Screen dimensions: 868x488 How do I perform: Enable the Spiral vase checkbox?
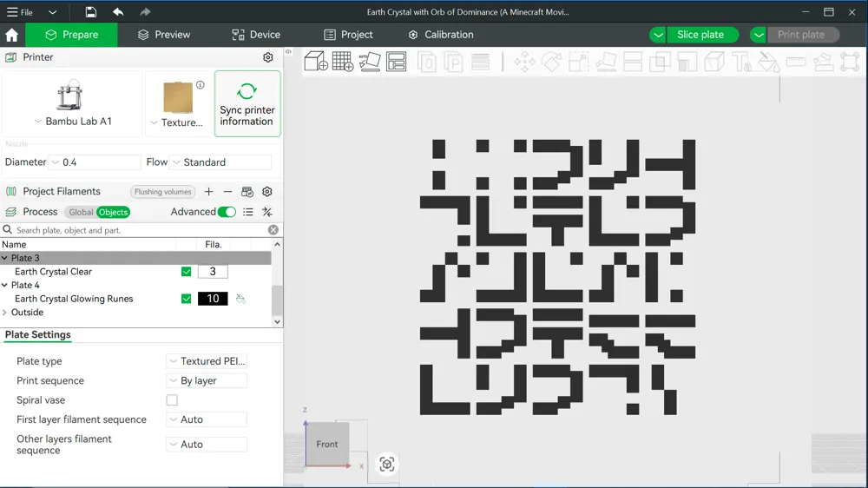click(172, 400)
